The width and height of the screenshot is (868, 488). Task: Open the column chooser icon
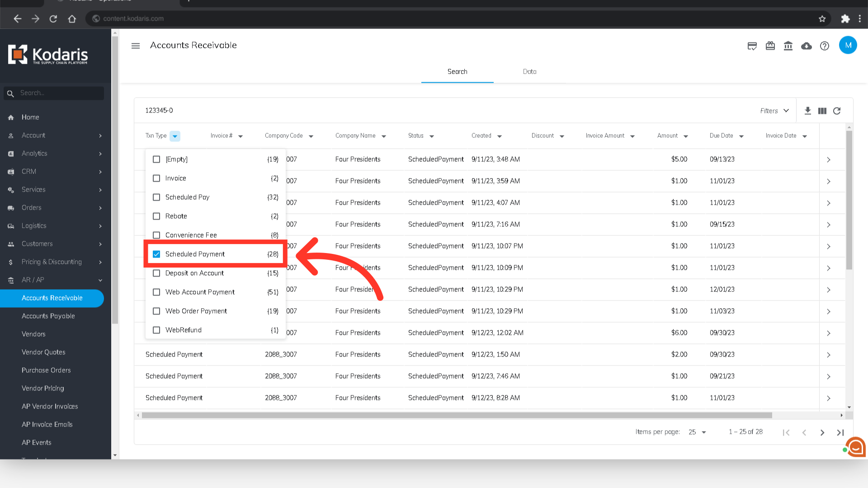click(x=822, y=111)
